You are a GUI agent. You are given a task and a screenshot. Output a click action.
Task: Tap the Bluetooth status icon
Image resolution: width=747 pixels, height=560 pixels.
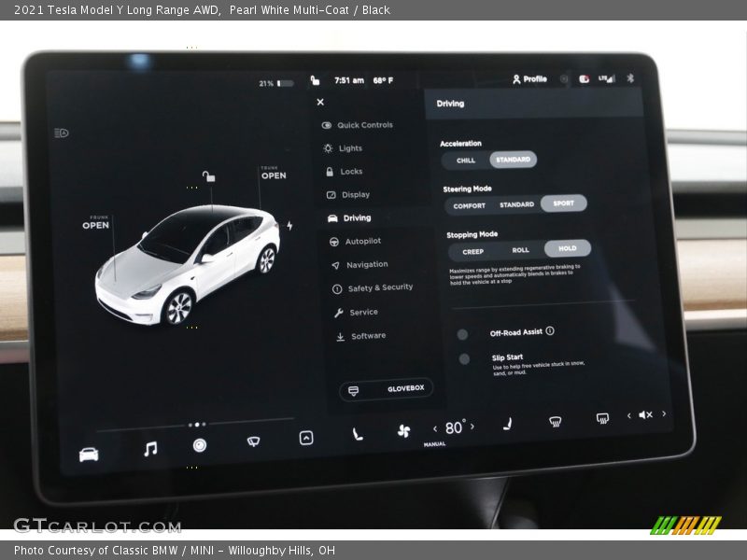point(630,78)
